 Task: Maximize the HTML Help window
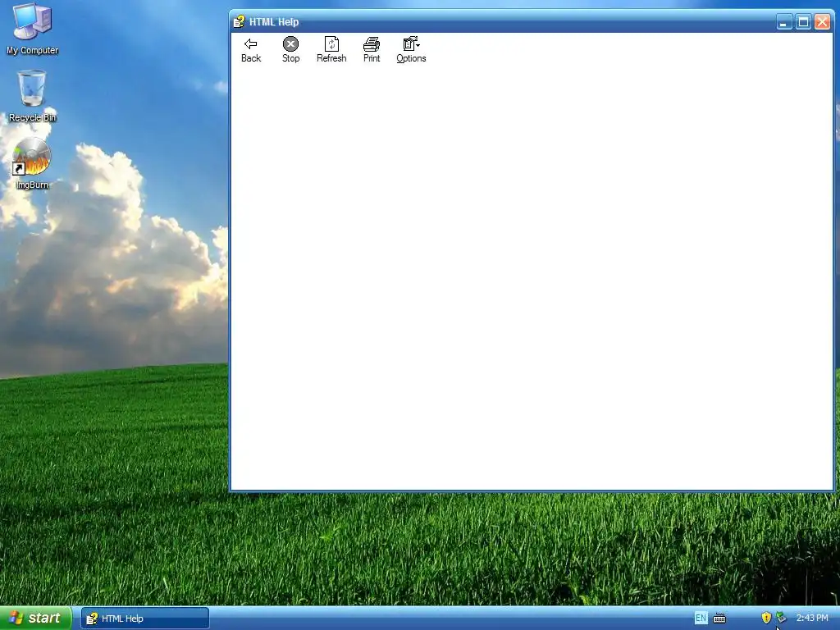click(x=803, y=22)
